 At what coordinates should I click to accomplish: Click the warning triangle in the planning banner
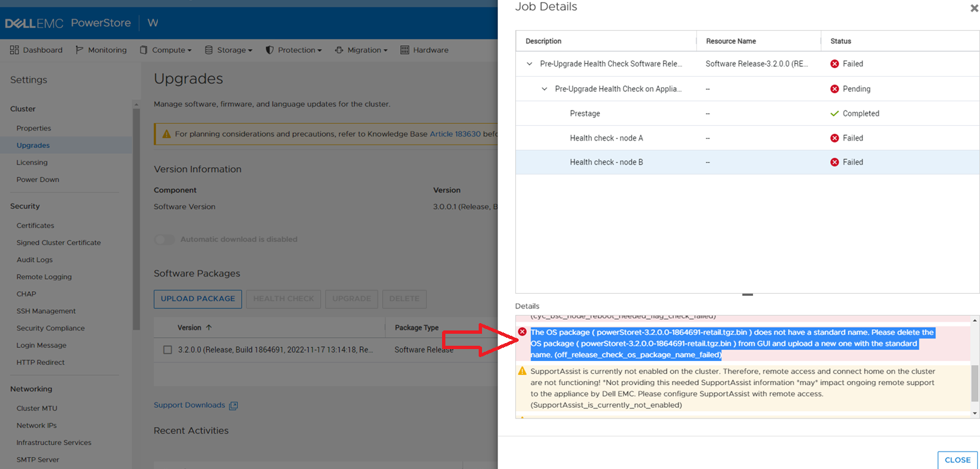pos(165,133)
